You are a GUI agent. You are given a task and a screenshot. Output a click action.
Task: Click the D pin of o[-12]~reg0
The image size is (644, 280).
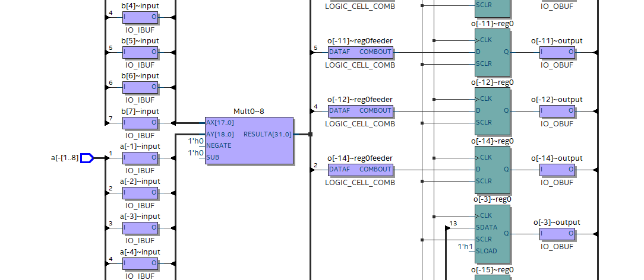[478, 111]
